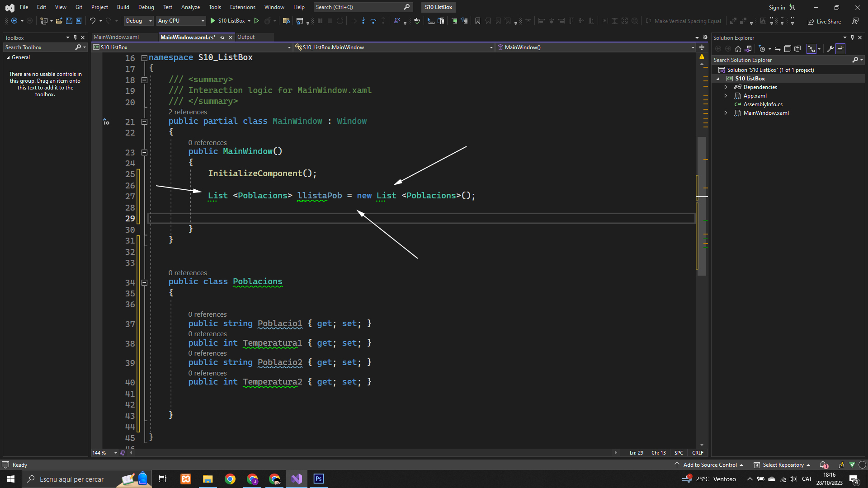Click the Home icon in Solution Explorer
868x488 pixels.
[738, 49]
